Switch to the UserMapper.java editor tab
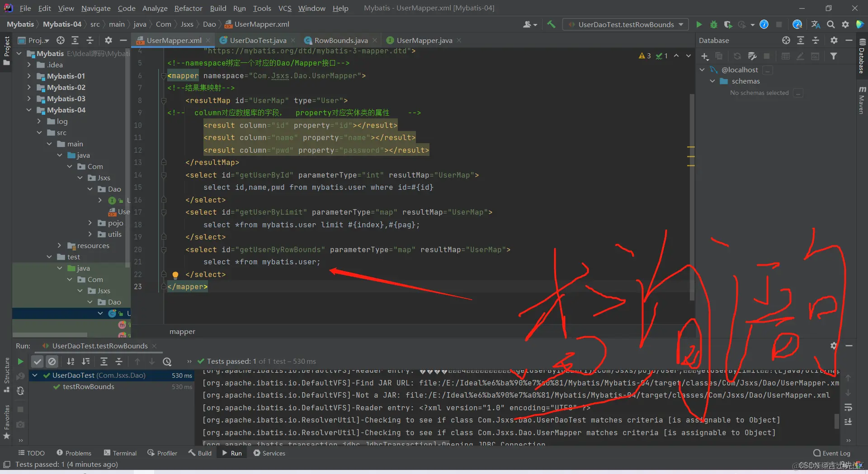 pos(425,40)
